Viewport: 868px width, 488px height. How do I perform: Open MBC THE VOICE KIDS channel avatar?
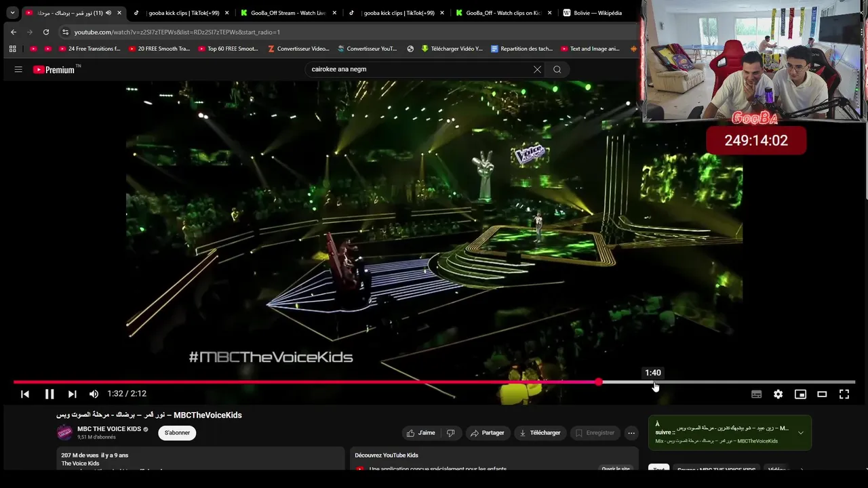[64, 432]
